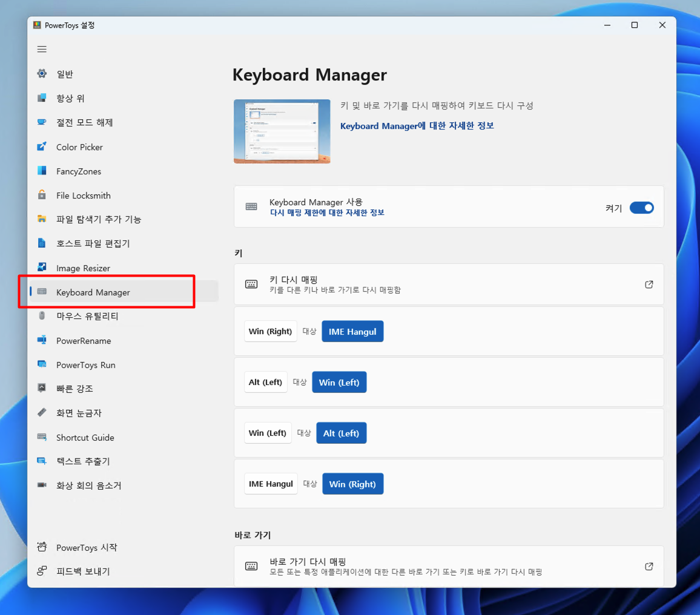The width and height of the screenshot is (700, 615).
Task: Click the Win (Left) source key chip
Action: tap(268, 433)
